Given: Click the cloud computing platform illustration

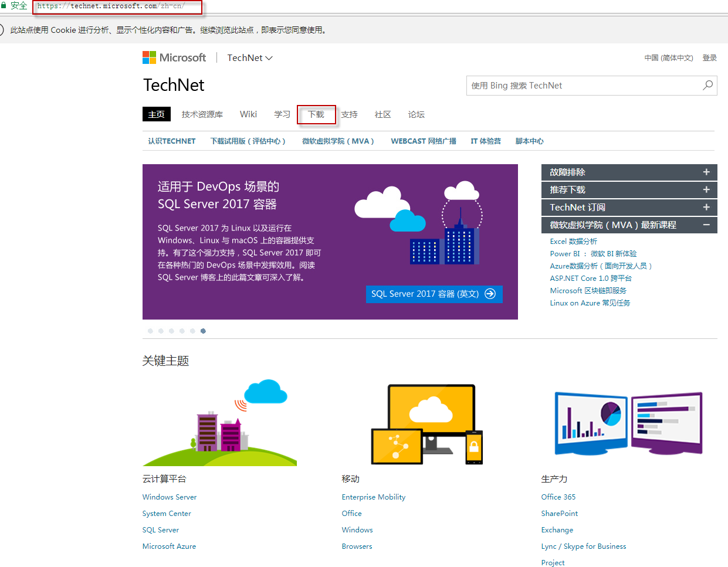Looking at the screenshot, I should 219,423.
